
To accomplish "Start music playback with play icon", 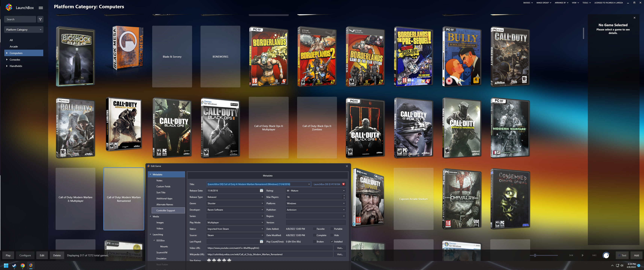I will (582, 256).
